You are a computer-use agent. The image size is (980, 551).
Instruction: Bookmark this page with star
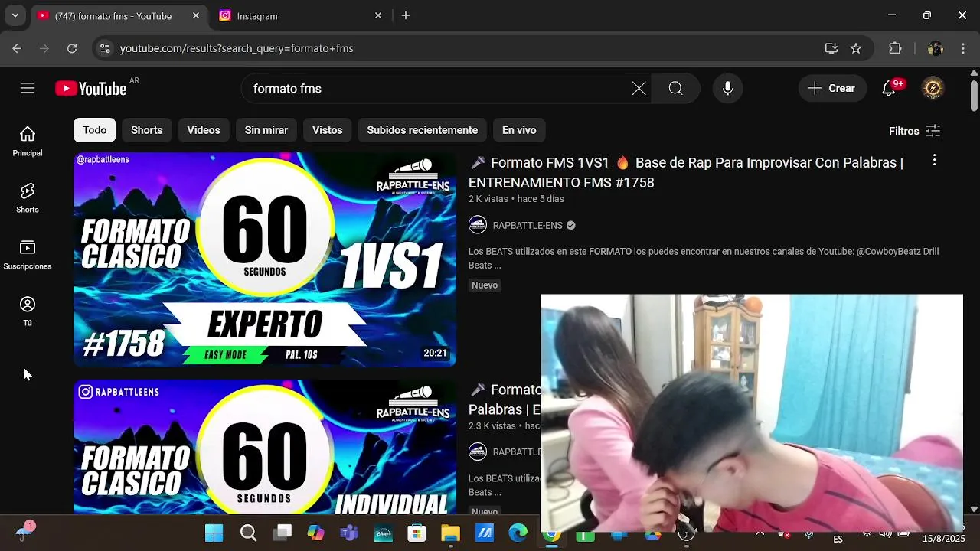tap(856, 48)
